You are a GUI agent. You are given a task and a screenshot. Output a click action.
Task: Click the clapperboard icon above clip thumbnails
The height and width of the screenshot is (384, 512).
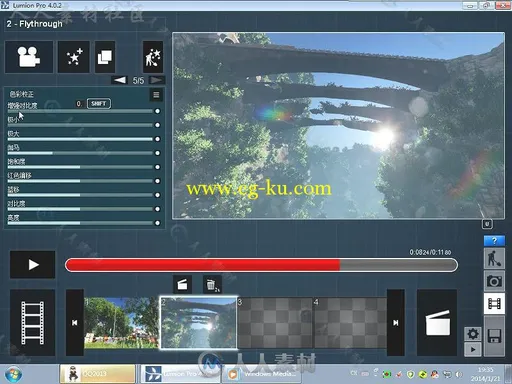point(182,285)
